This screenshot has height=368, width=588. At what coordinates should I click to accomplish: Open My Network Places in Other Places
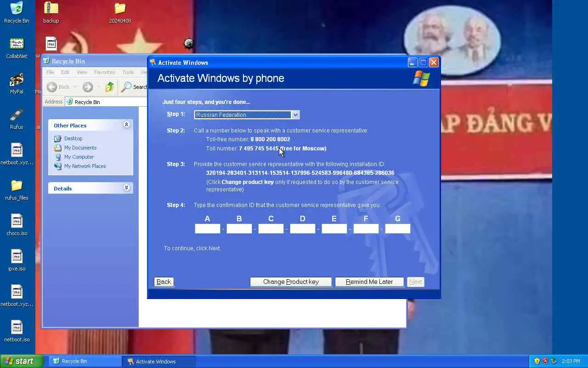tap(85, 166)
